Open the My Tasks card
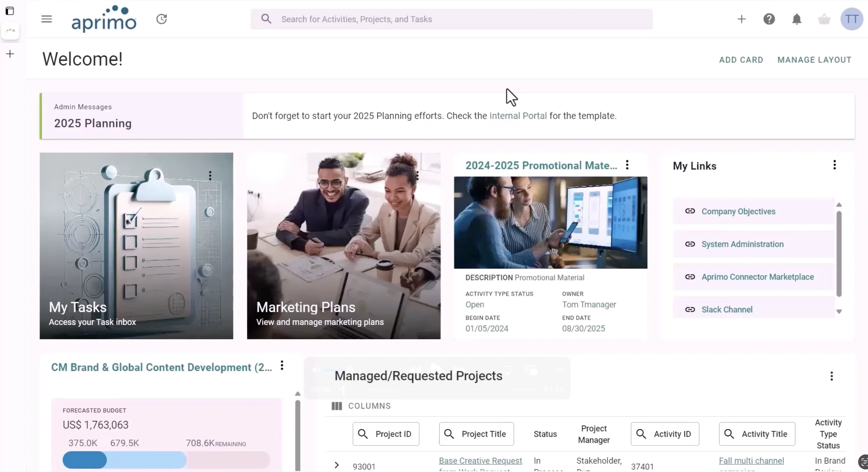The height and width of the screenshot is (472, 868). [136, 246]
